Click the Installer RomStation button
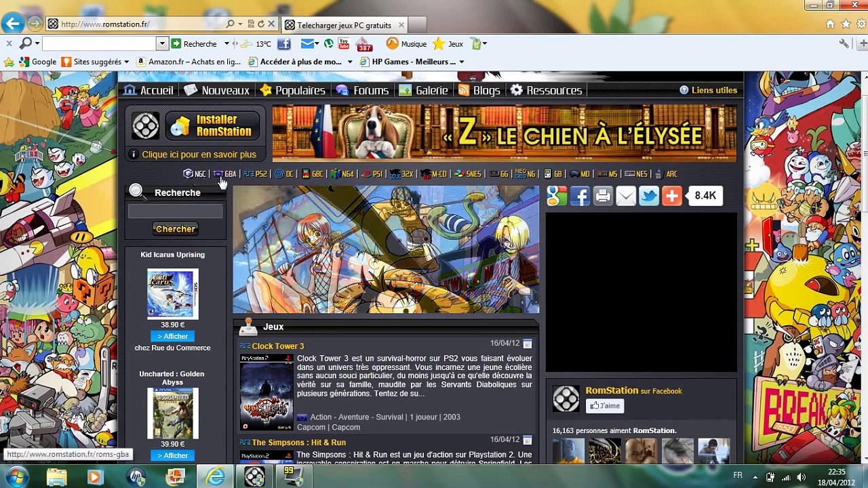Screen dimensions: 868x488 pos(212,125)
